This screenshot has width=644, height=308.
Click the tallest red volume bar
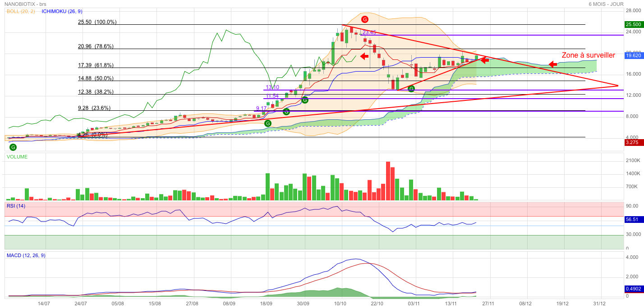pos(388,181)
